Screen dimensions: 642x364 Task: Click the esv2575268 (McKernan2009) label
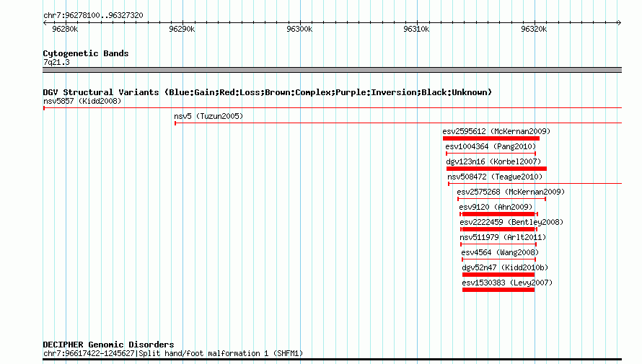coord(511,192)
